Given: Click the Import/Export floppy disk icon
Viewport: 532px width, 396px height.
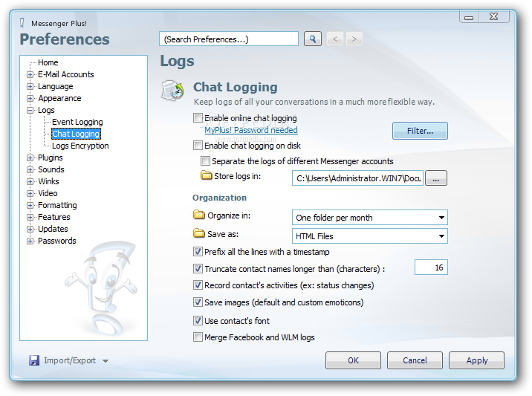Looking at the screenshot, I should [34, 360].
